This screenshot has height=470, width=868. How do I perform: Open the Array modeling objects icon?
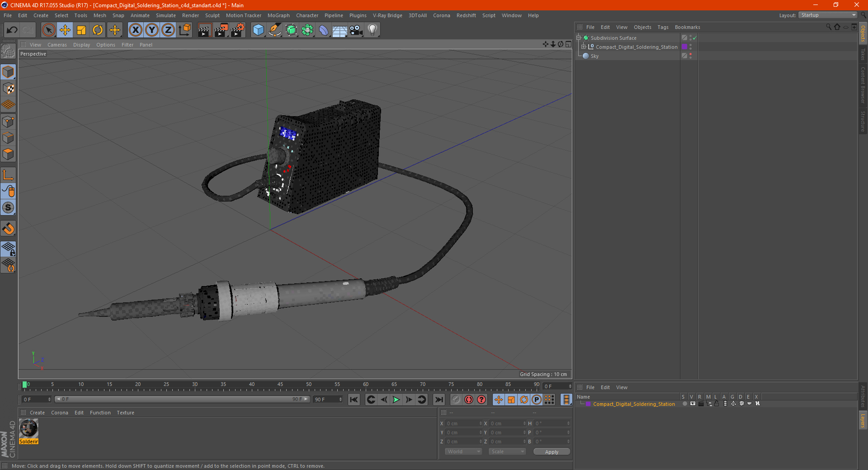pyautogui.click(x=307, y=30)
